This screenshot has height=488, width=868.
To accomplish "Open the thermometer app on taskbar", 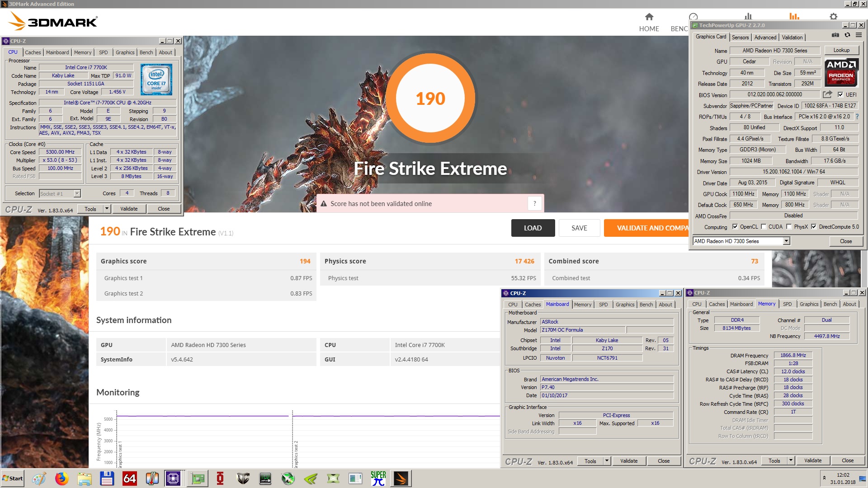I will pyautogui.click(x=152, y=479).
